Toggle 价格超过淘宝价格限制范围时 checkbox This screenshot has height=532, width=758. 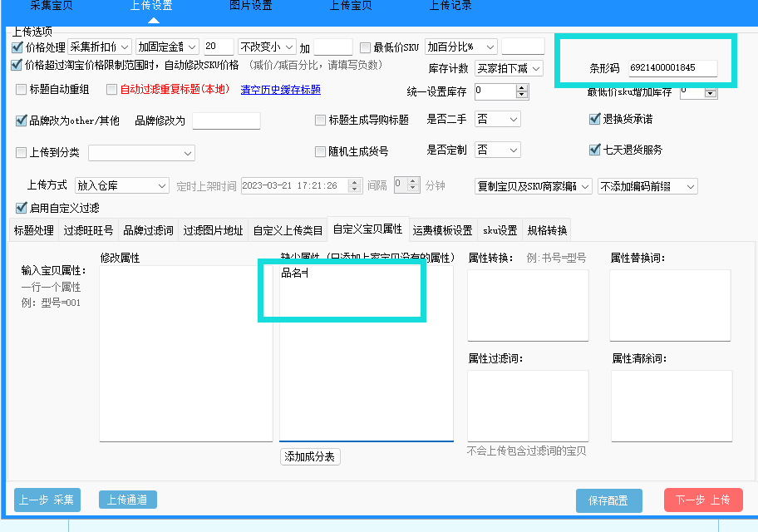click(x=17, y=65)
